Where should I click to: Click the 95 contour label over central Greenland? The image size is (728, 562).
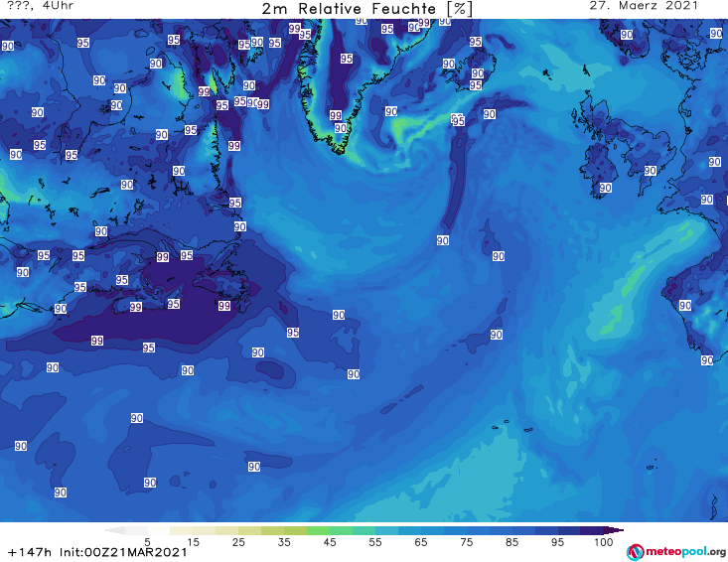[x=347, y=59]
